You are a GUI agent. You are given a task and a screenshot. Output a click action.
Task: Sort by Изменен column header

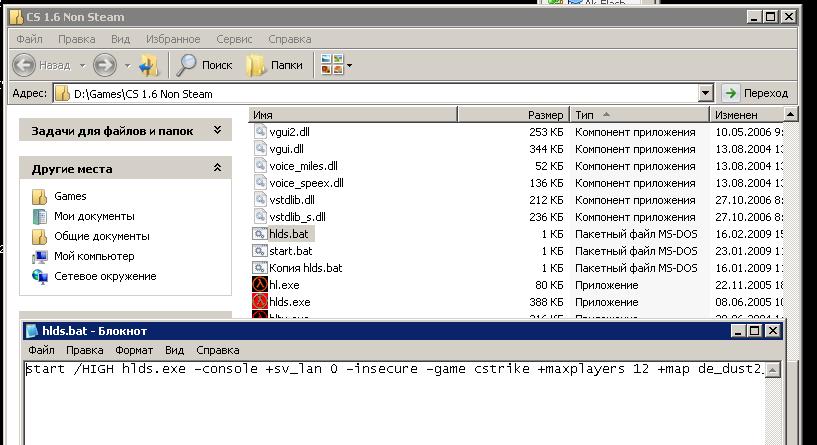[x=746, y=115]
